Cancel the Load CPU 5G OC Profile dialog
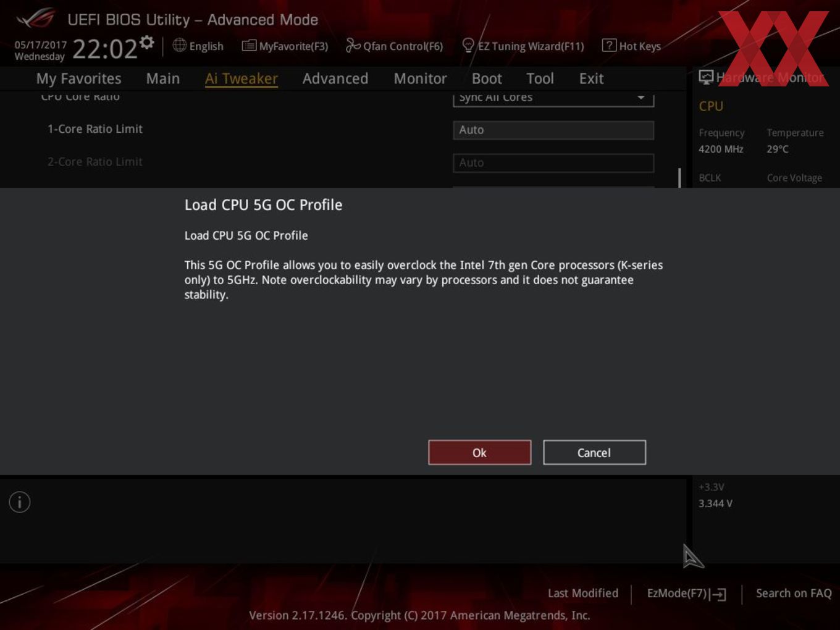840x630 pixels. coord(594,453)
